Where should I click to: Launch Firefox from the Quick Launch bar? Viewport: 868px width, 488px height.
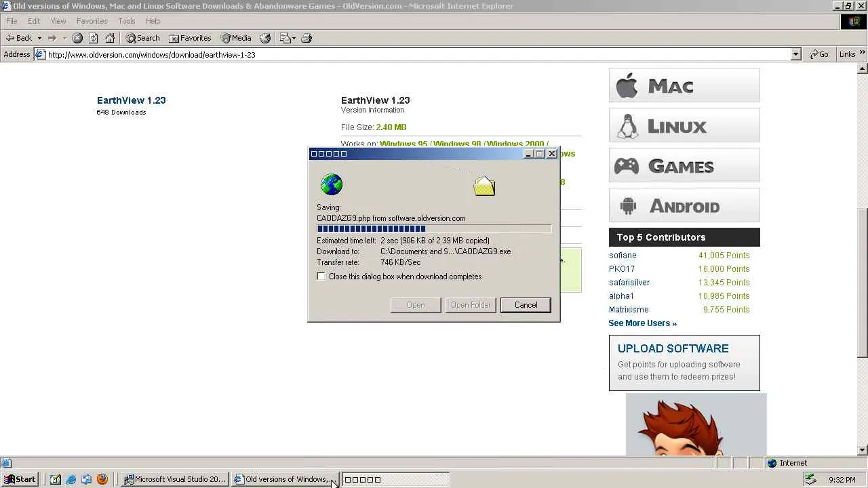coord(102,479)
